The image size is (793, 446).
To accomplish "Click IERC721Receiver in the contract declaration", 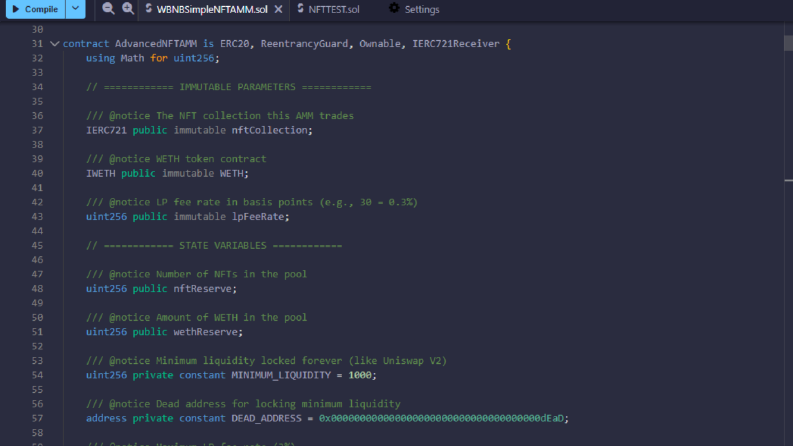I will pos(456,44).
